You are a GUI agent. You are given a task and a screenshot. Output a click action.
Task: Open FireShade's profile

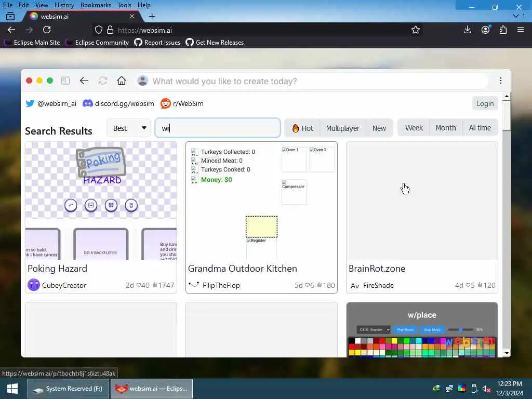[x=372, y=285]
